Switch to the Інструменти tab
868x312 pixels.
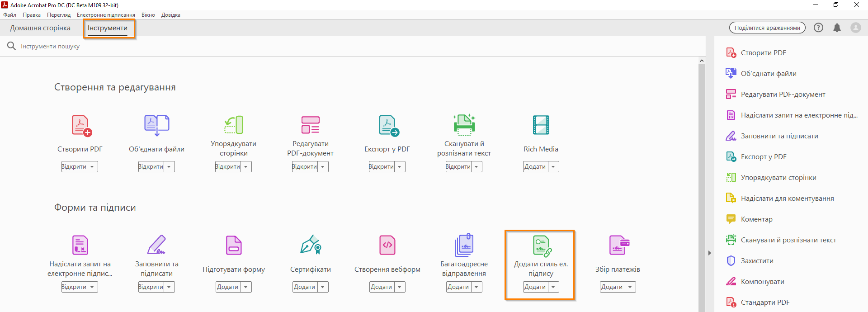point(108,28)
